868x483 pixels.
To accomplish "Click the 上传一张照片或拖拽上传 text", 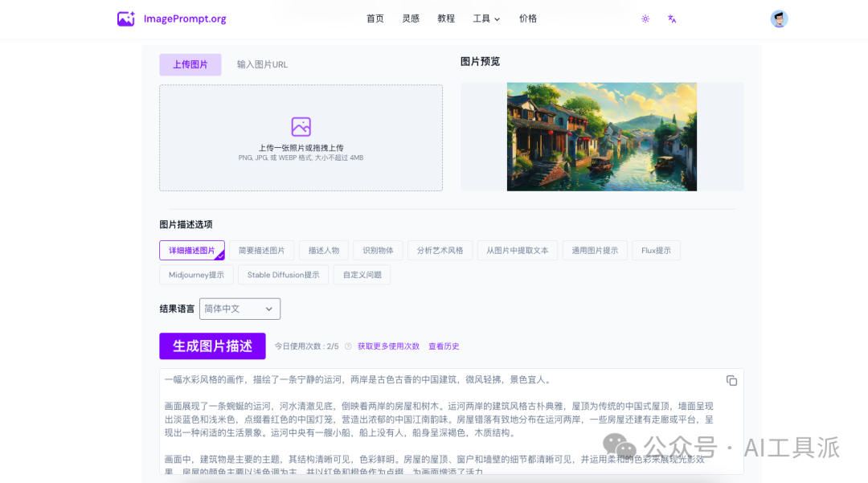I will (x=301, y=148).
